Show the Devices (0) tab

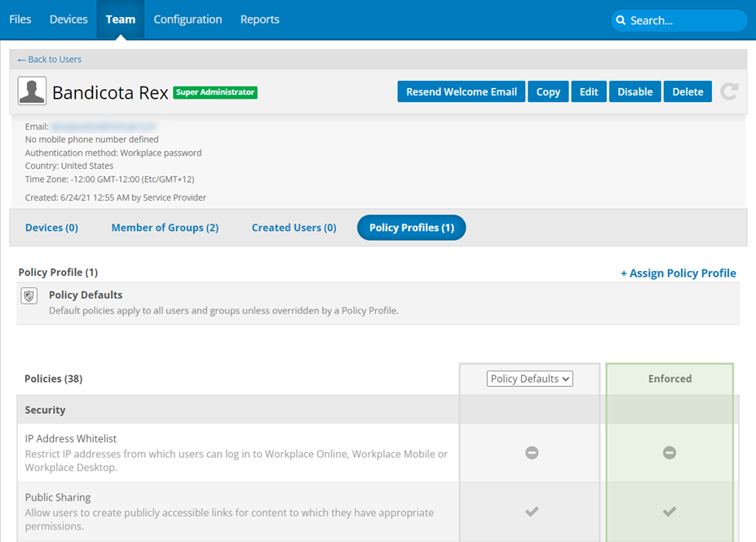tap(51, 228)
